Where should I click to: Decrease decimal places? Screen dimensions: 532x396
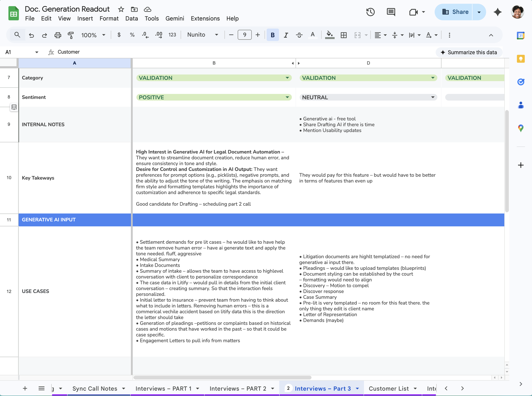[x=145, y=35]
